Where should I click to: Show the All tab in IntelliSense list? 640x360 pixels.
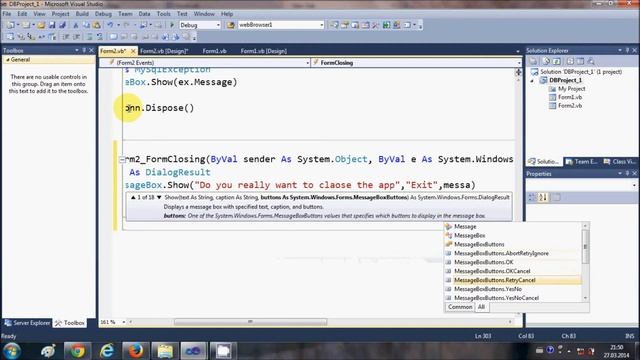(x=481, y=307)
